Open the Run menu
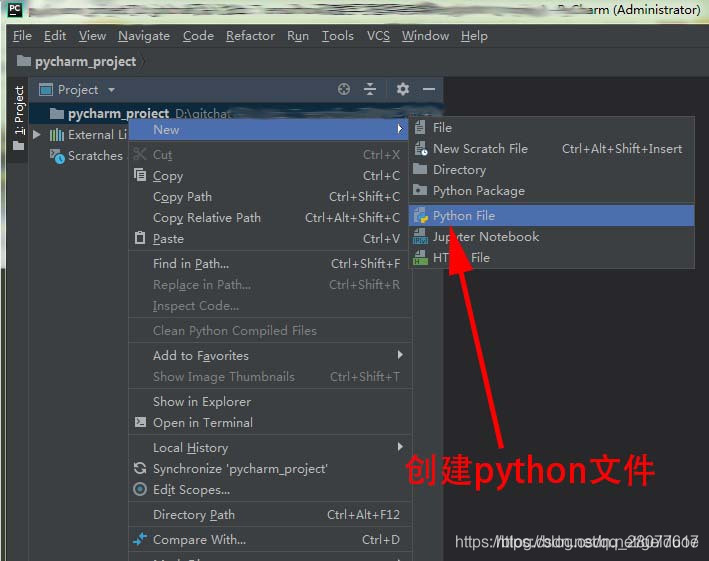Image resolution: width=709 pixels, height=561 pixels. (x=298, y=36)
